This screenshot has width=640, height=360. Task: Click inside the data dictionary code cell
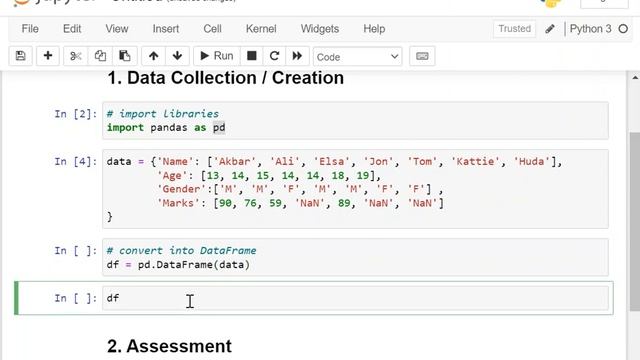[355, 189]
